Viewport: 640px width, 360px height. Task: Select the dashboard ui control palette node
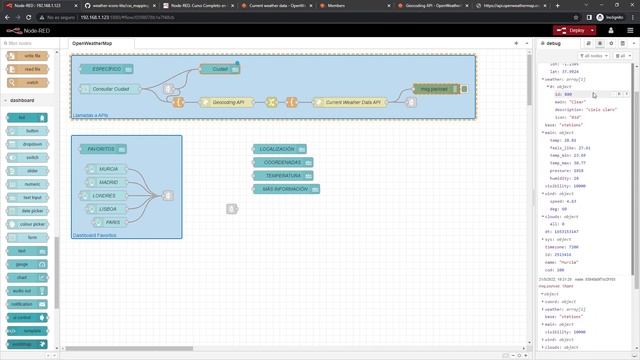(28, 318)
